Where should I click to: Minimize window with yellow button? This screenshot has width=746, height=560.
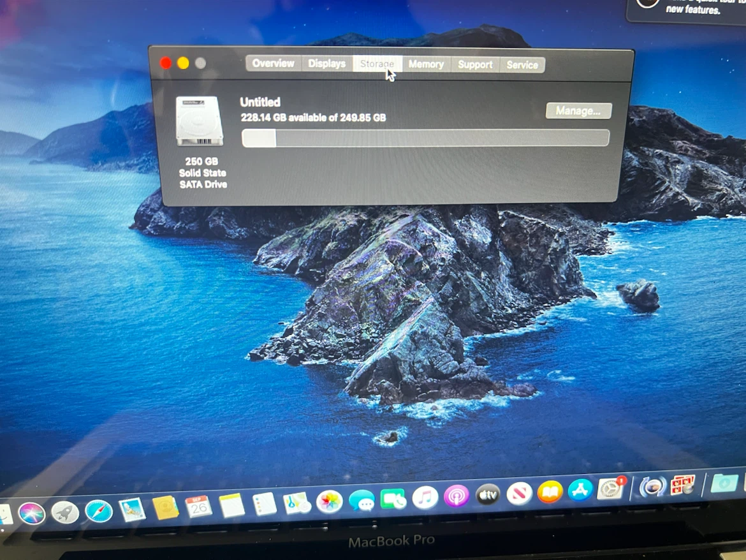click(x=183, y=63)
